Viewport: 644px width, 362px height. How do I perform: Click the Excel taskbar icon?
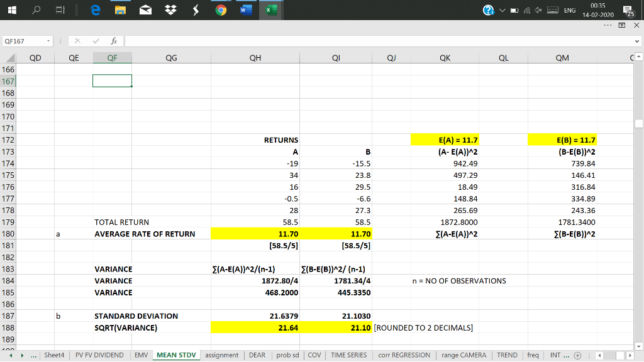271,10
